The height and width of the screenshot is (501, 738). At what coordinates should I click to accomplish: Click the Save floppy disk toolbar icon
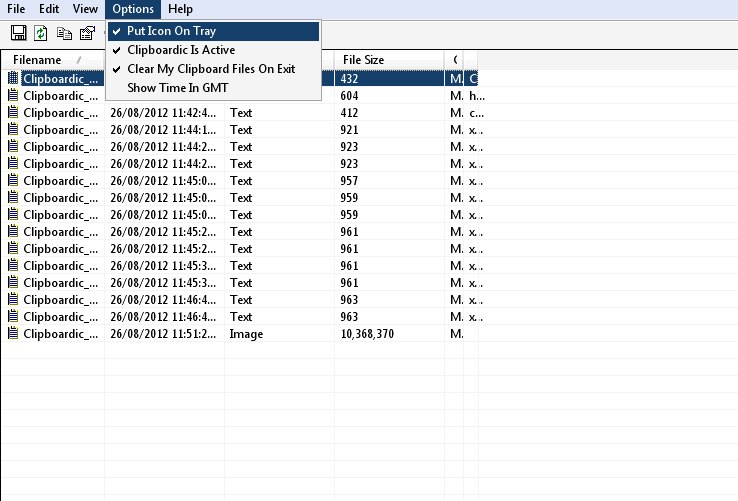(18, 33)
